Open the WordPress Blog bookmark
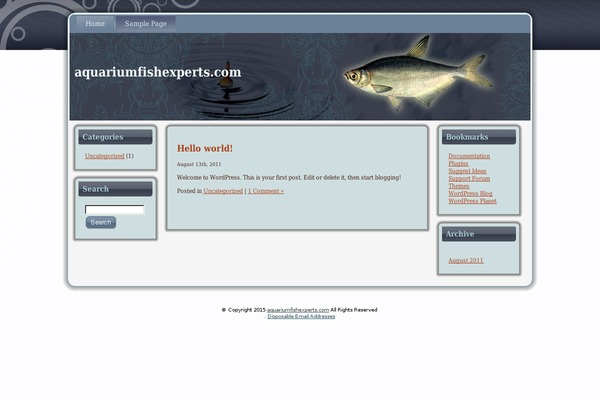This screenshot has height=400, width=600. click(x=470, y=193)
